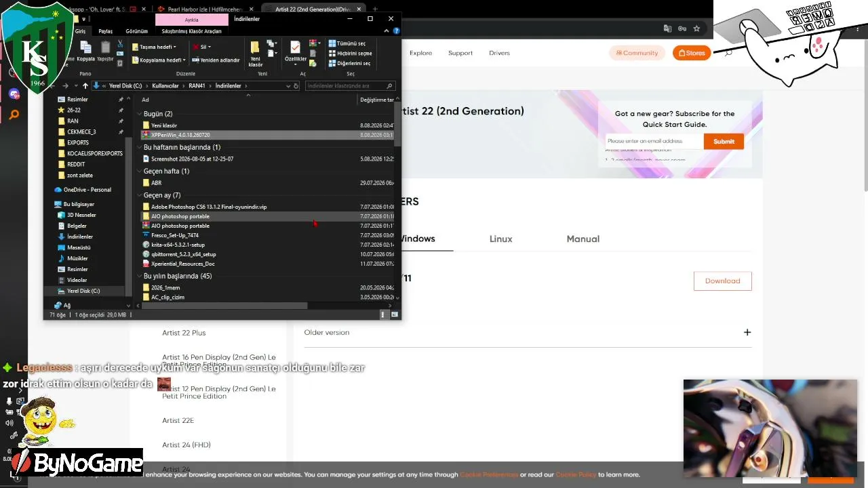
Task: Click Yeniden adlandır rename icon
Action: 216,60
